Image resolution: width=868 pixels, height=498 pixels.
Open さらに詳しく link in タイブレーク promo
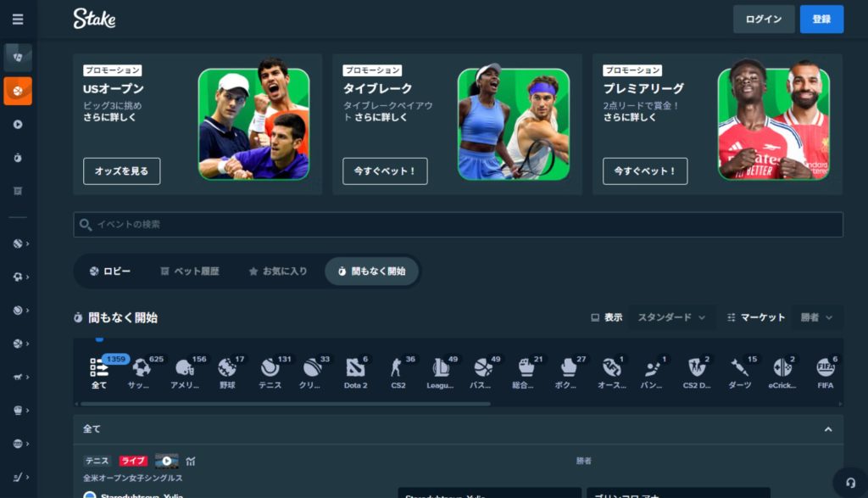tap(381, 117)
